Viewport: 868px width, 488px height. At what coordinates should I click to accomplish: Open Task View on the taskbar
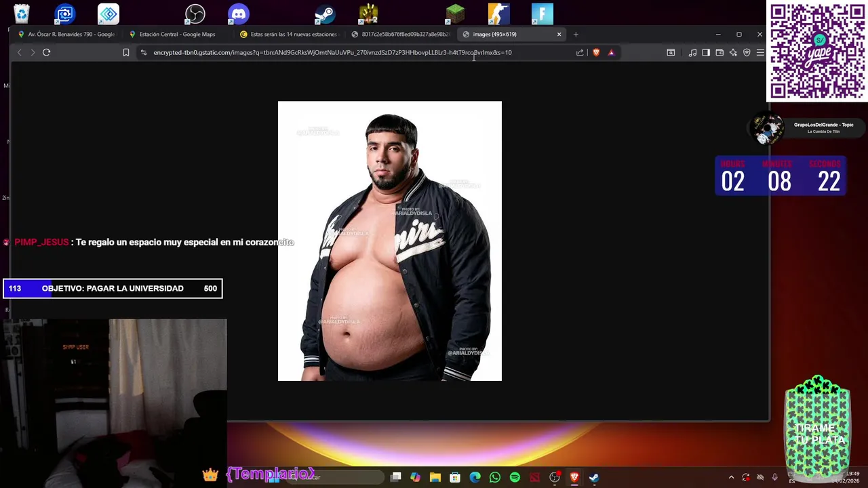[396, 477]
